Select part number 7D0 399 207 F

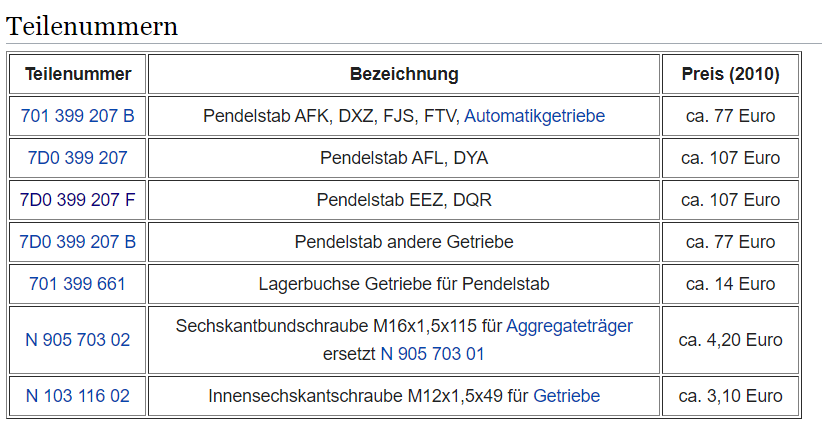pyautogui.click(x=77, y=200)
